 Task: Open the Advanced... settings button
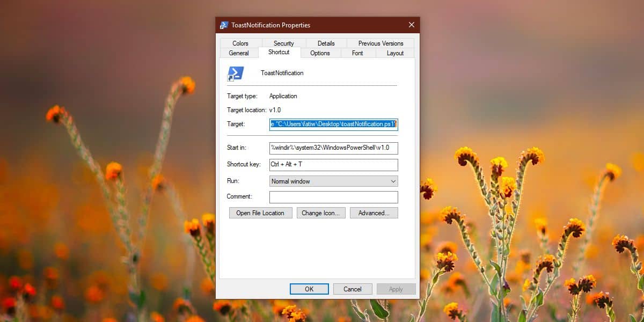pos(374,213)
